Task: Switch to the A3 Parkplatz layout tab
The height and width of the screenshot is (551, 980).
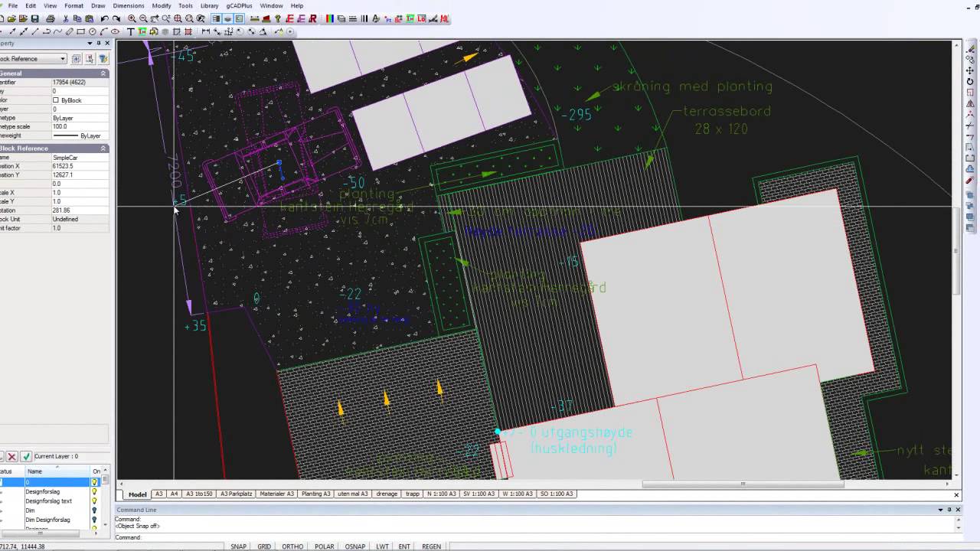Action: (236, 494)
